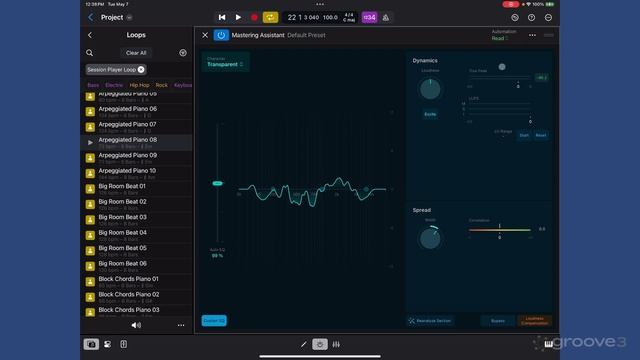This screenshot has height=360, width=640.
Task: Tap the loop preview volume speaker icon
Action: point(136,325)
